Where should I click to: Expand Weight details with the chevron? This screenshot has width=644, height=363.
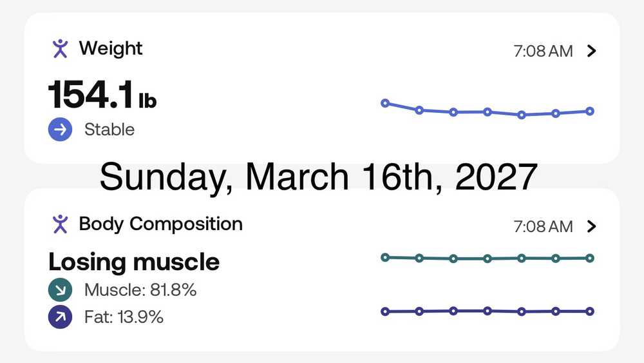[x=592, y=52]
